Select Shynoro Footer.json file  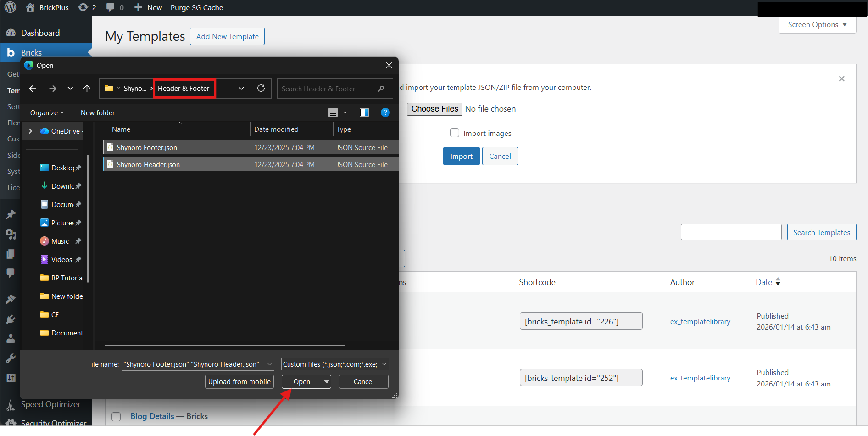click(251, 147)
